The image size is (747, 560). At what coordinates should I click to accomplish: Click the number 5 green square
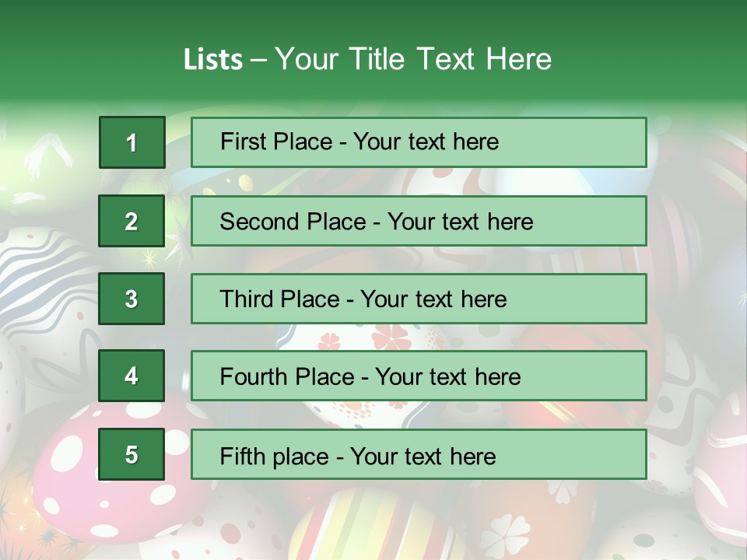(x=132, y=454)
